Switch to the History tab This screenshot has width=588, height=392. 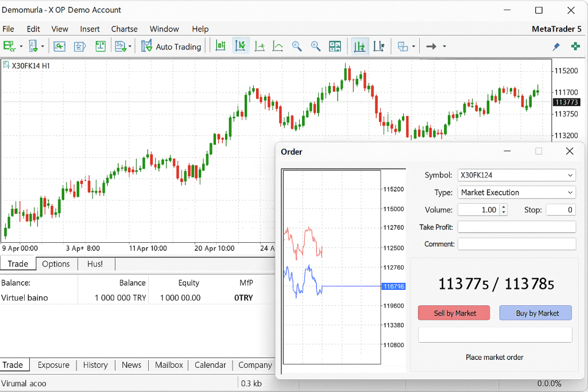(x=95, y=365)
